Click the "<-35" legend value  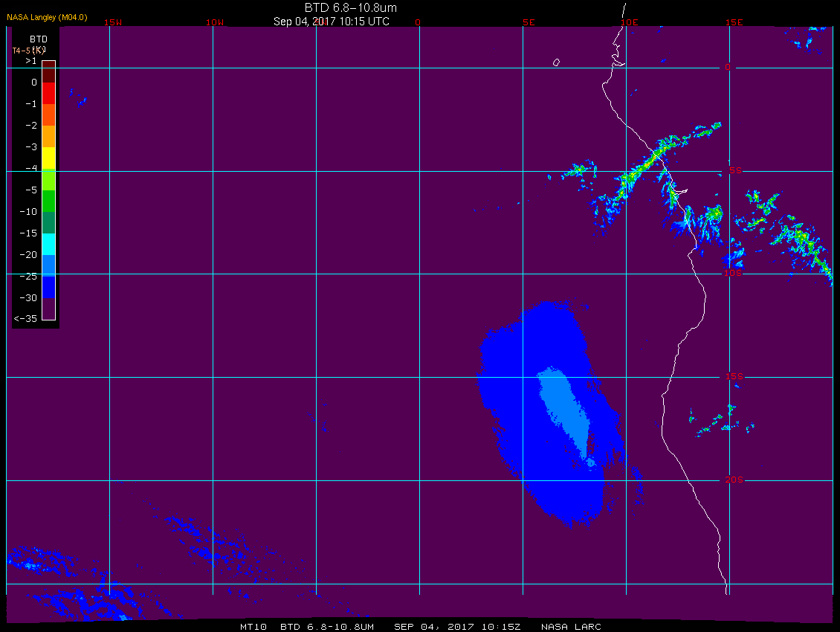pos(26,319)
